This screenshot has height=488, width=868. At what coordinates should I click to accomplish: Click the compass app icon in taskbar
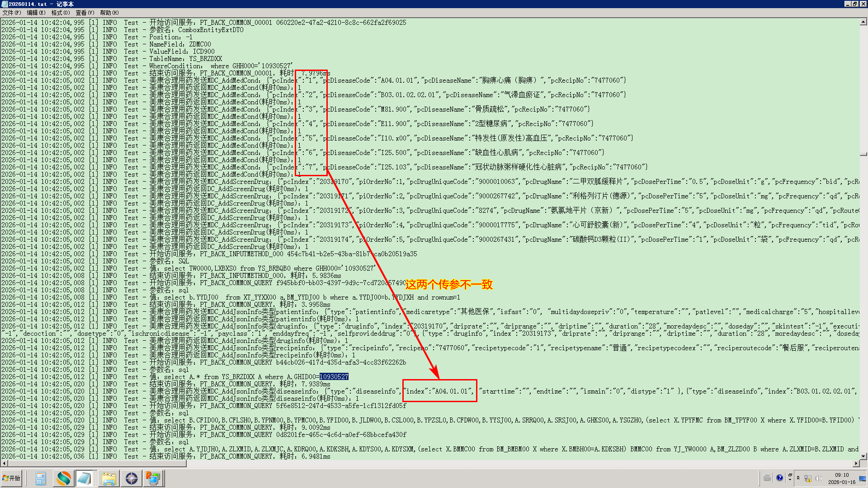(x=132, y=478)
